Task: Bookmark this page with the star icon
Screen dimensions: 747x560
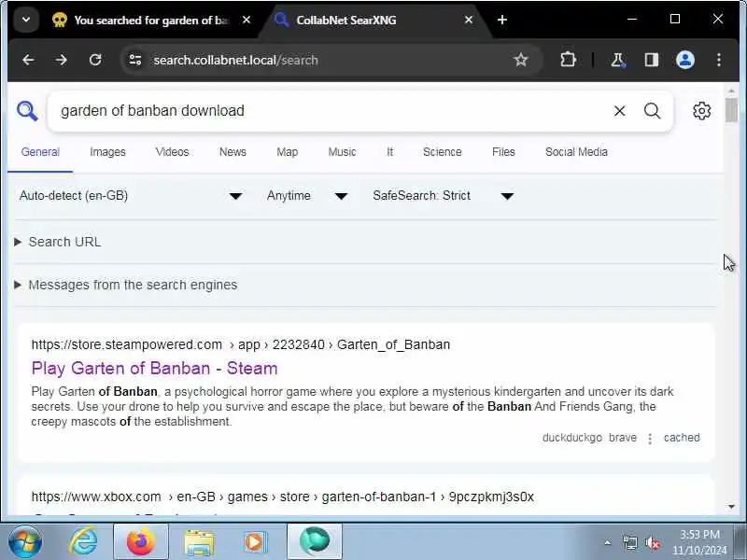Action: click(521, 60)
